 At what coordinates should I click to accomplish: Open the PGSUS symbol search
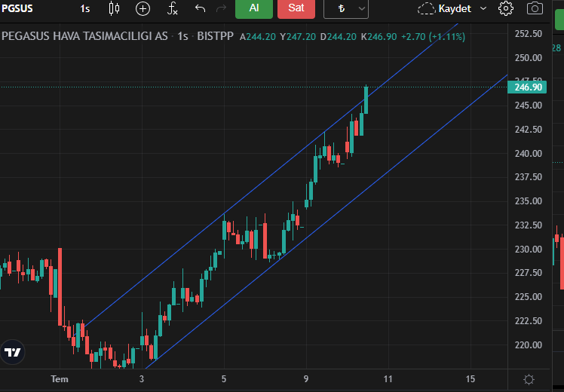click(x=17, y=8)
